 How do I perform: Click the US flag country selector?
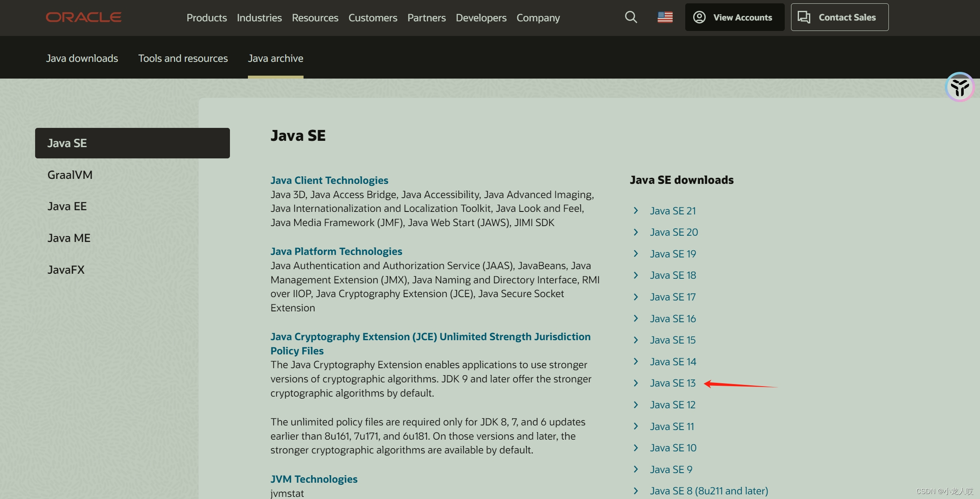click(x=665, y=17)
